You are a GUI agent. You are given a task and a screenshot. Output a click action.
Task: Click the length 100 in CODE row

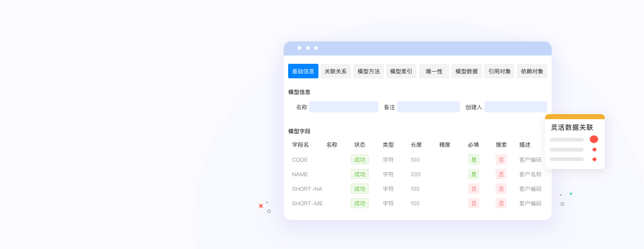415,160
